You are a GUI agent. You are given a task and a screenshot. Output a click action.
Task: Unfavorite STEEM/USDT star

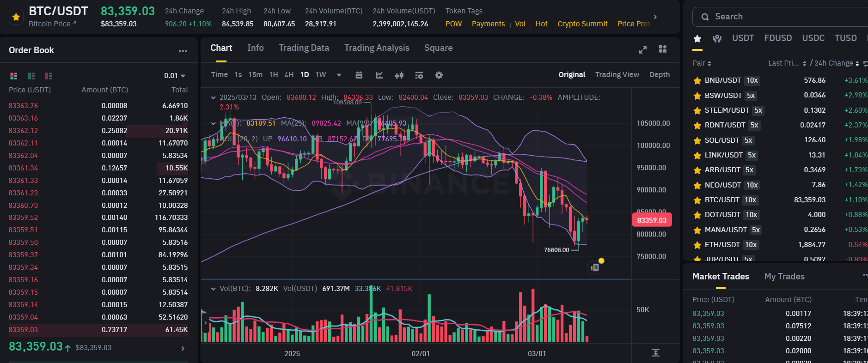pos(697,111)
